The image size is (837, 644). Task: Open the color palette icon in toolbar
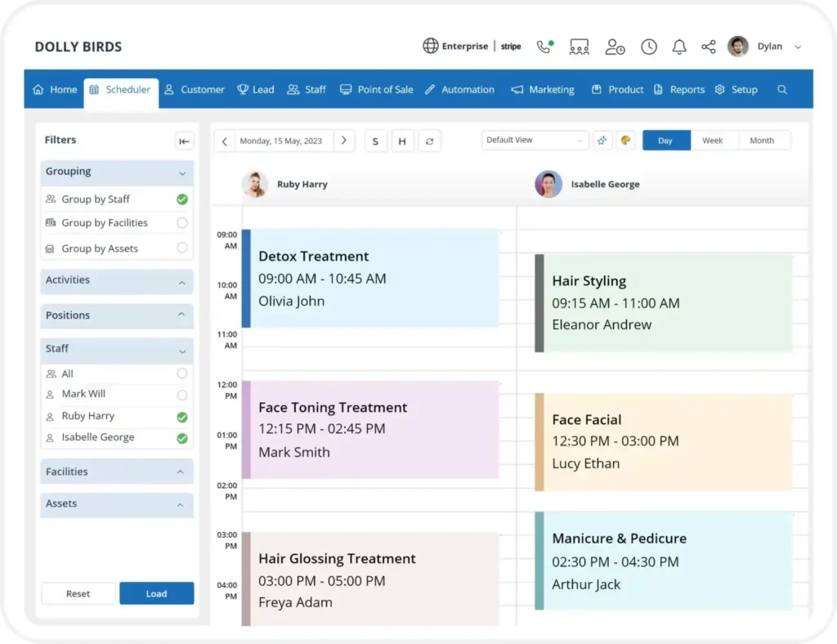[x=625, y=141]
